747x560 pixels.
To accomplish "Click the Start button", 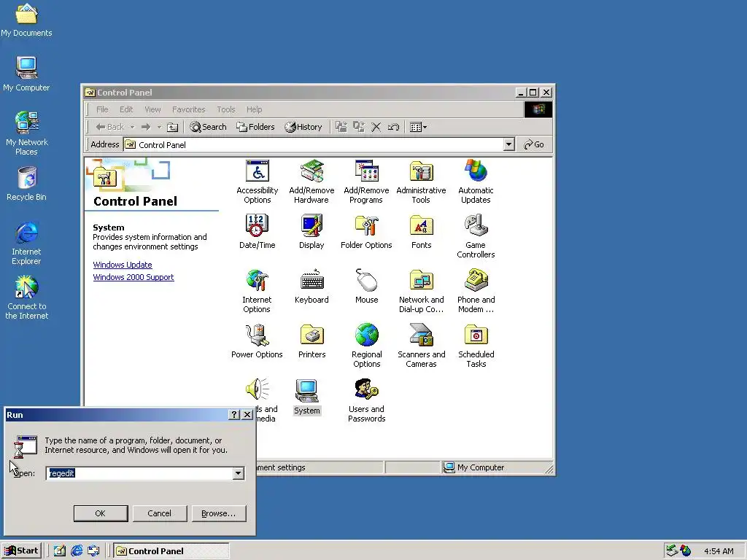I will click(x=21, y=551).
